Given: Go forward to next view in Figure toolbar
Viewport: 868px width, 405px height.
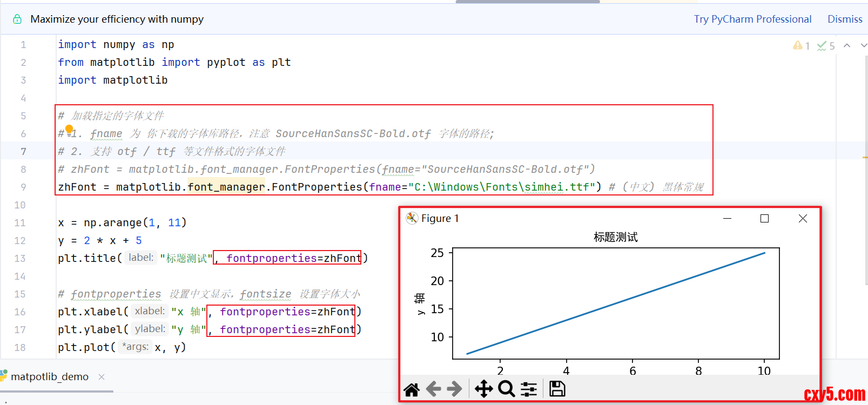Looking at the screenshot, I should point(454,389).
